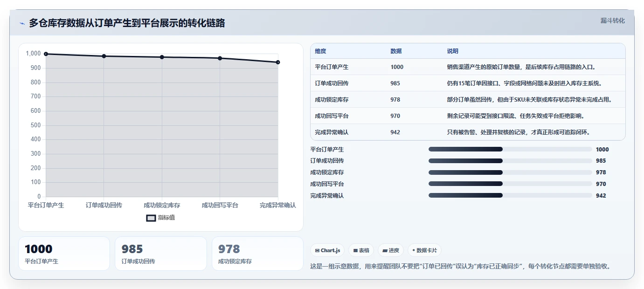Click the 数据 column header
Image resolution: width=644 pixels, height=289 pixels.
396,51
